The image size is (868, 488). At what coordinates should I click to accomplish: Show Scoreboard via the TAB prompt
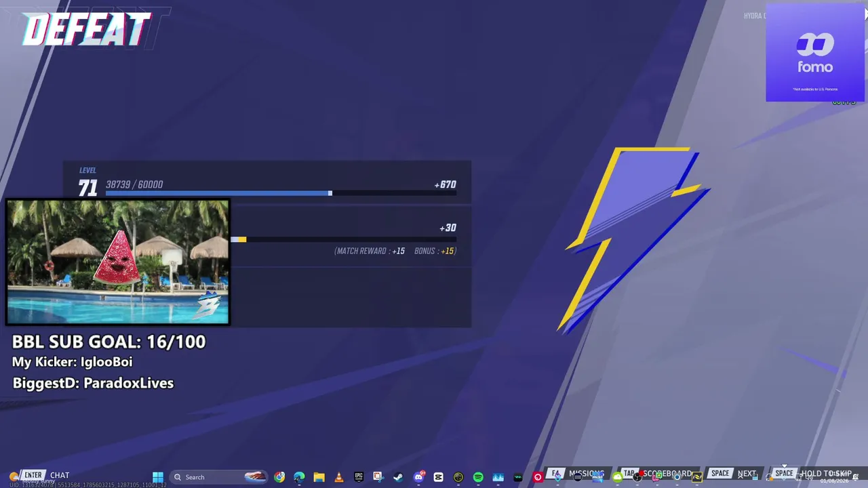[657, 474]
